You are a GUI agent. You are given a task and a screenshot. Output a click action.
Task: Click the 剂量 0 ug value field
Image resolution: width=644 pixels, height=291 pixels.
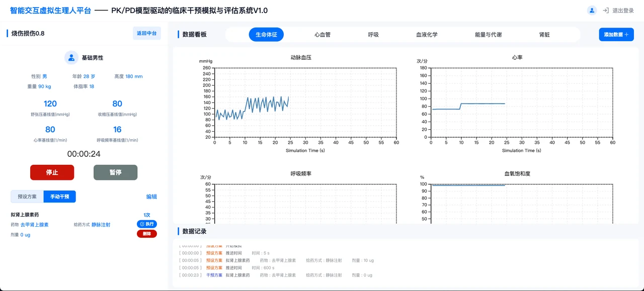coord(25,235)
